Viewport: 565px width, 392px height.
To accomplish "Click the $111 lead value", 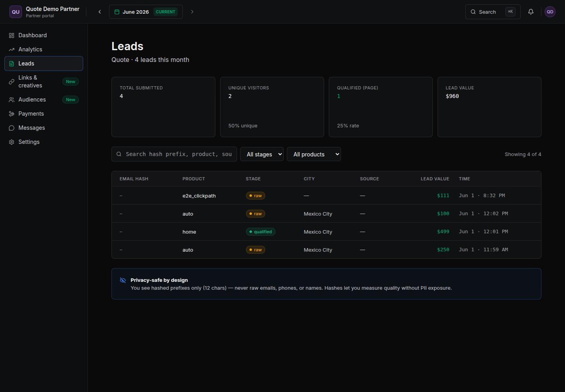I will [x=443, y=196].
